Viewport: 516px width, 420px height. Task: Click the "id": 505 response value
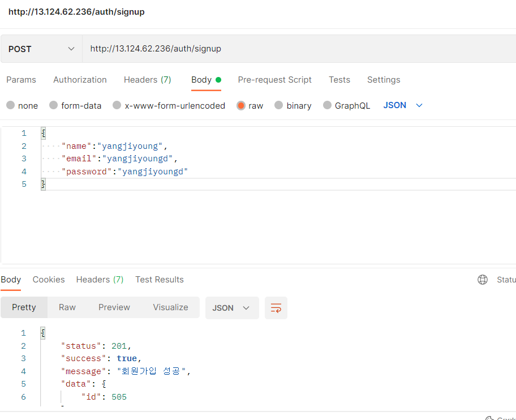(119, 397)
